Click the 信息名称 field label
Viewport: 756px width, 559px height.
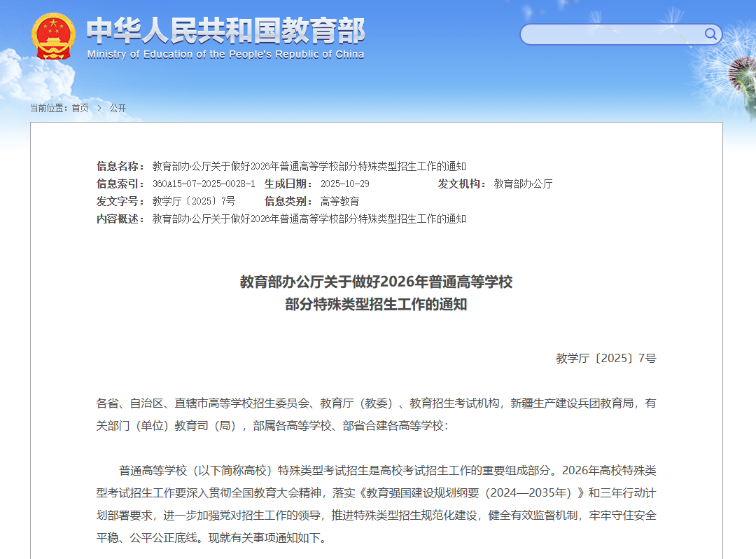click(119, 166)
